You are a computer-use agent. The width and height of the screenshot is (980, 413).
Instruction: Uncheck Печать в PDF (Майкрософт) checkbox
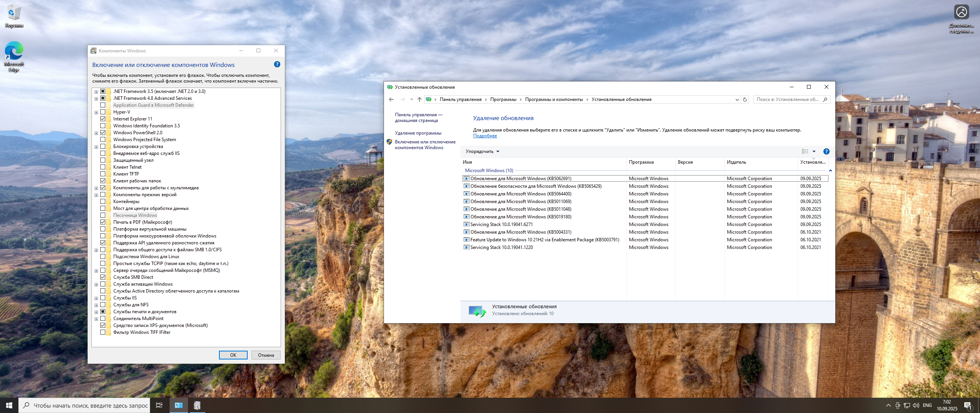pyautogui.click(x=103, y=222)
